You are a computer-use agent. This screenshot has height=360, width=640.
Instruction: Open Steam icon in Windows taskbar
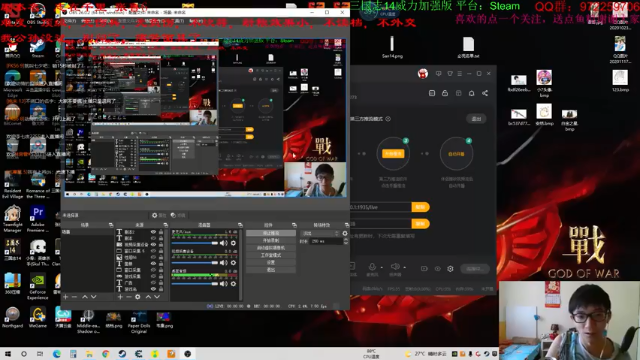click(122, 354)
